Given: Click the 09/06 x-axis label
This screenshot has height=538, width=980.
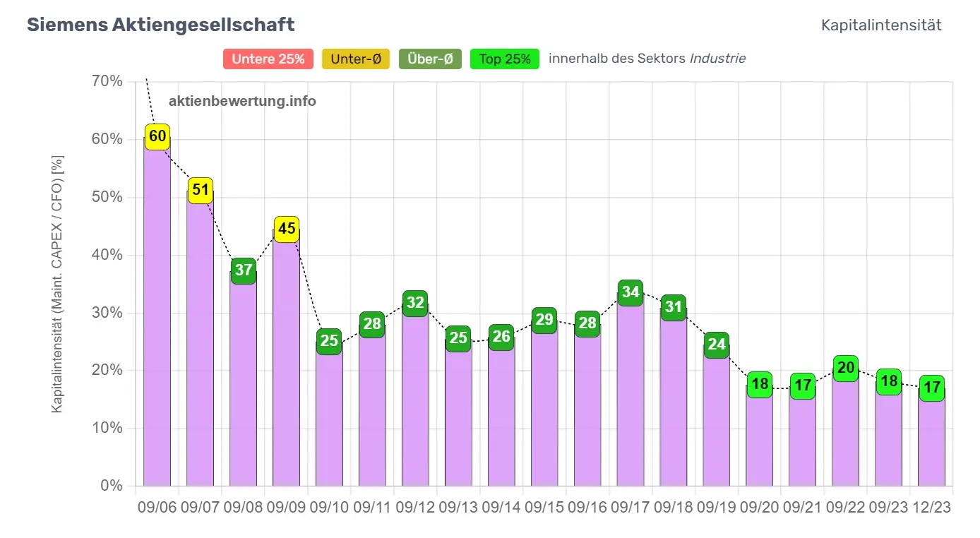Looking at the screenshot, I should click(x=157, y=506).
